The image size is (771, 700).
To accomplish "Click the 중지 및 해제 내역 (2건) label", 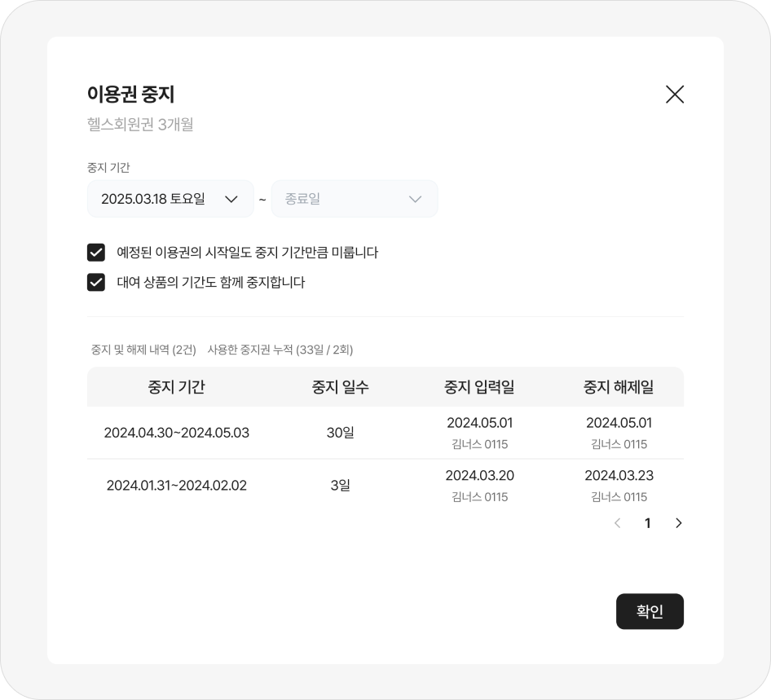I will [x=143, y=350].
